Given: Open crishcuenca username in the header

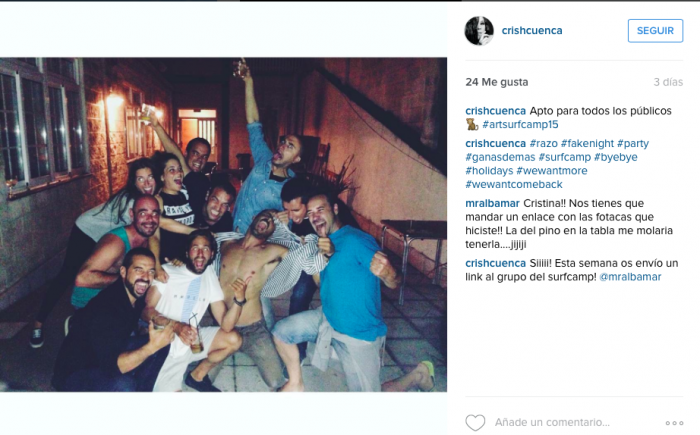Looking at the screenshot, I should [532, 30].
